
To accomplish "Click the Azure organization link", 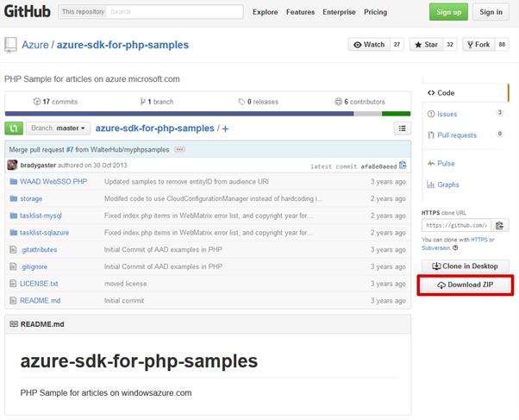I will 35,45.
